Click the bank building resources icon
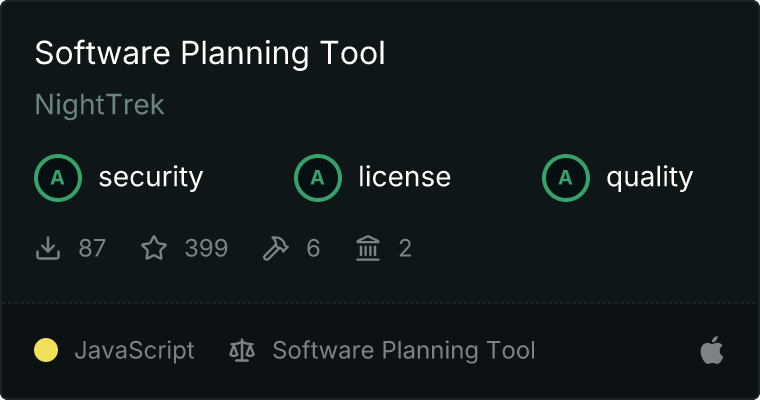Screen dimensions: 760x400 click(368, 248)
